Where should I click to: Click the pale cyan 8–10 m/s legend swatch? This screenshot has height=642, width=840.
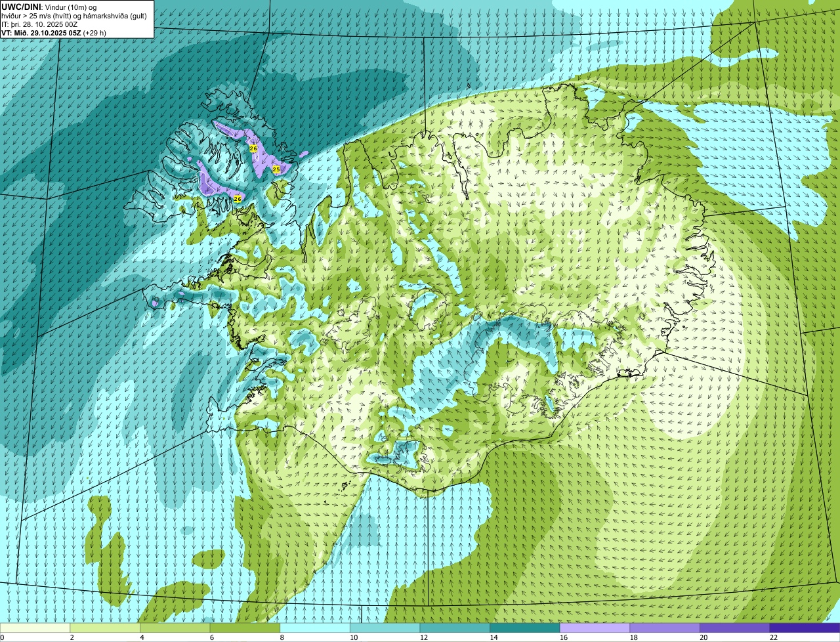tap(314, 628)
